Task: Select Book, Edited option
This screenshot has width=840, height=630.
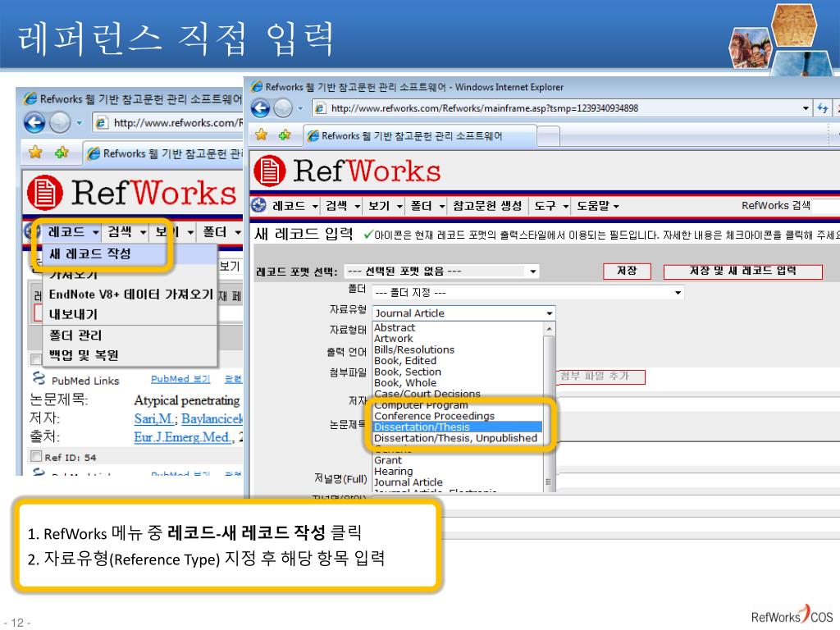Action: (458, 361)
